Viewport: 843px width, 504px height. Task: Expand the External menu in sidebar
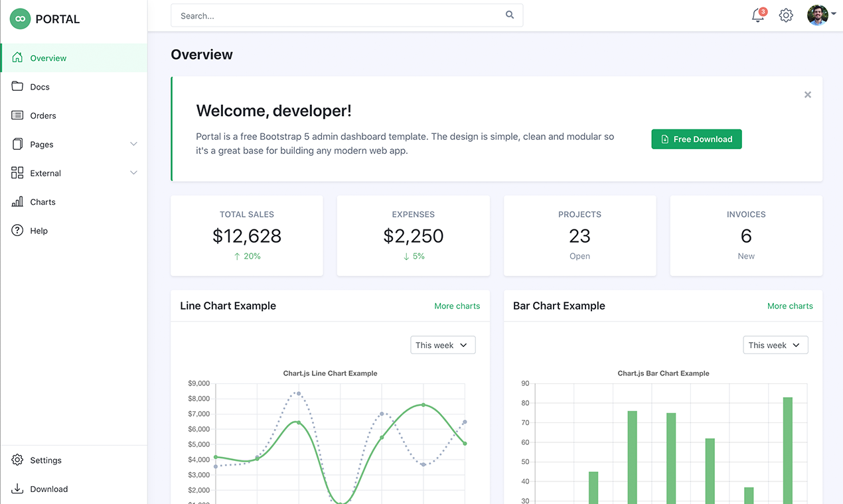point(133,172)
